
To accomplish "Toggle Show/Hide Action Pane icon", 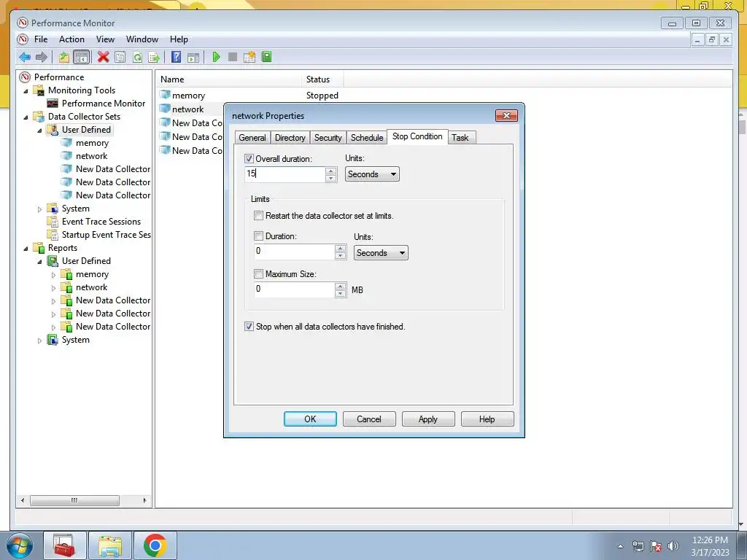I will click(193, 57).
